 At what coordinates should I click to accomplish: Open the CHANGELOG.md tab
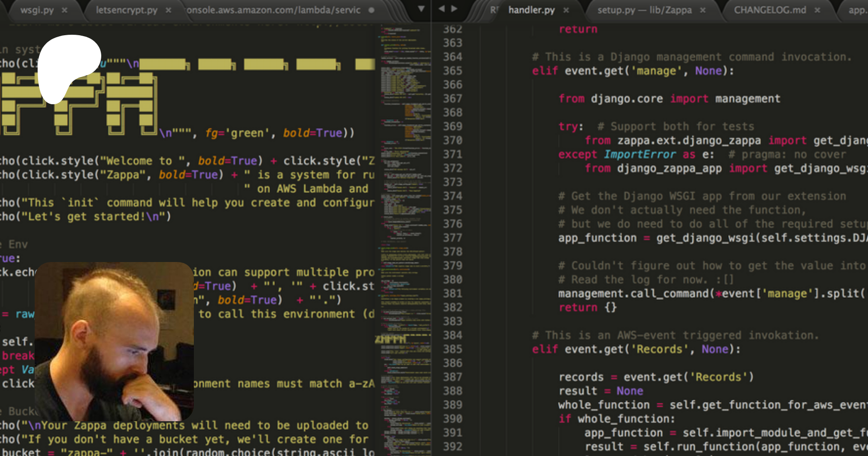pos(770,10)
